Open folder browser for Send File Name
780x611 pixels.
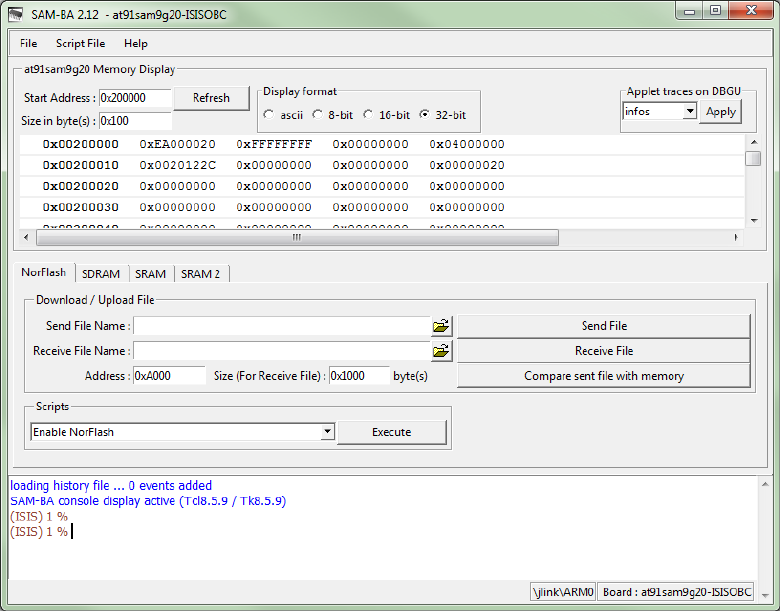tap(441, 326)
